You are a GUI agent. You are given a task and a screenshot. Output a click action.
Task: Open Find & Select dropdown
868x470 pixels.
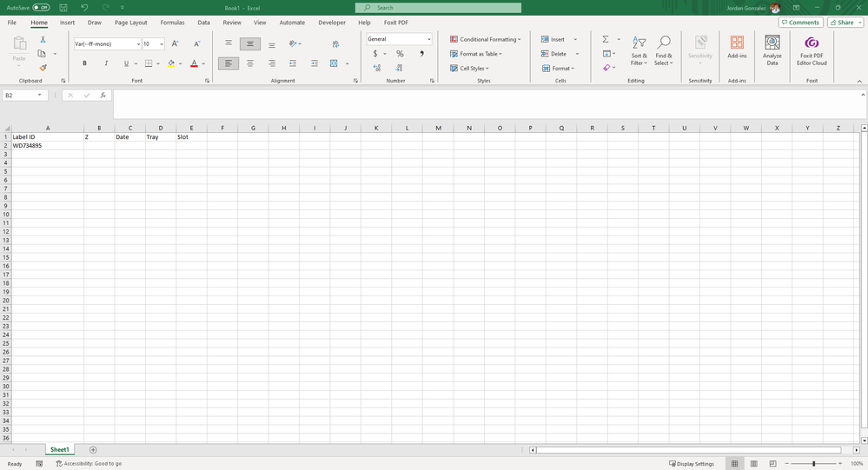pos(663,50)
